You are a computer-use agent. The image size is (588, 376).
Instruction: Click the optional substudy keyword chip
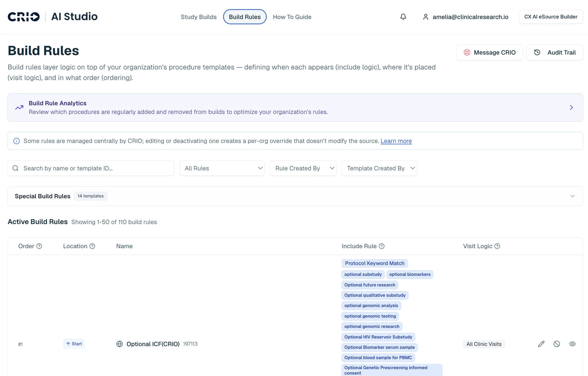(363, 274)
